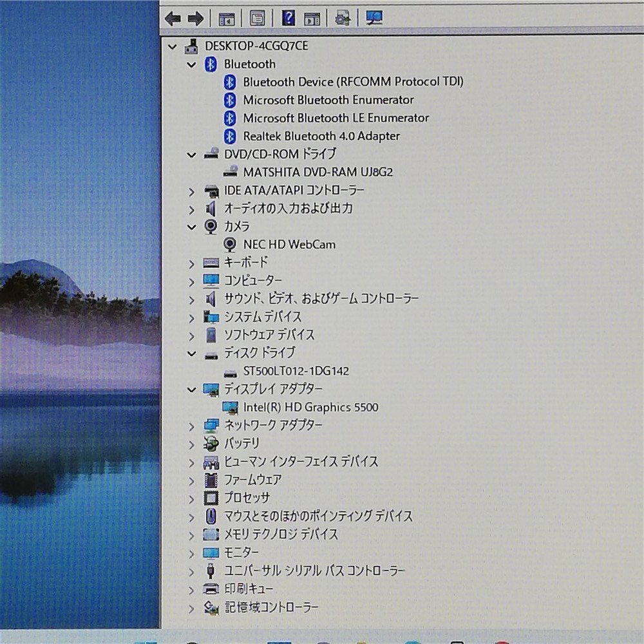The image size is (644, 644).
Task: Open the Properties toolbar icon
Action: click(x=257, y=19)
